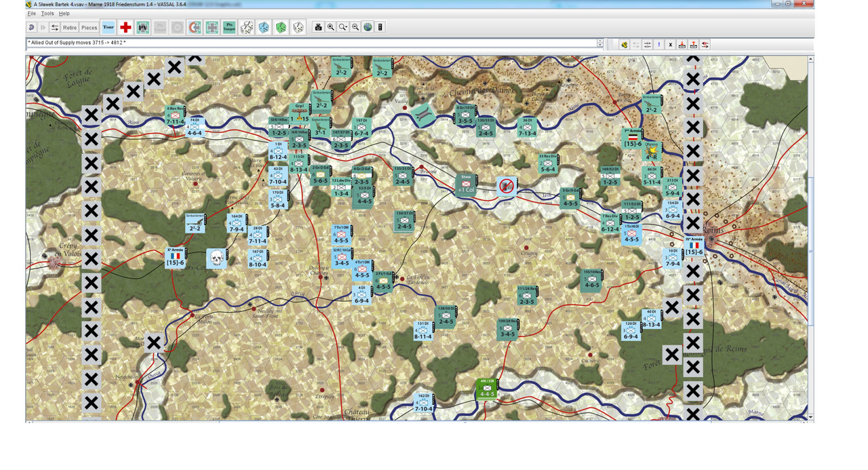Click the tower icon after the globe
868x470 pixels.
[x=380, y=27]
